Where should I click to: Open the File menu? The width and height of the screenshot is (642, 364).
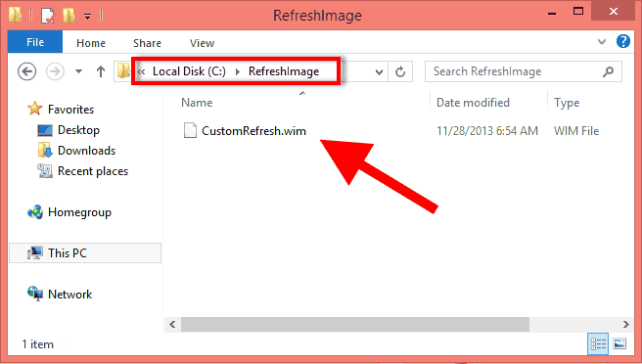[x=35, y=42]
